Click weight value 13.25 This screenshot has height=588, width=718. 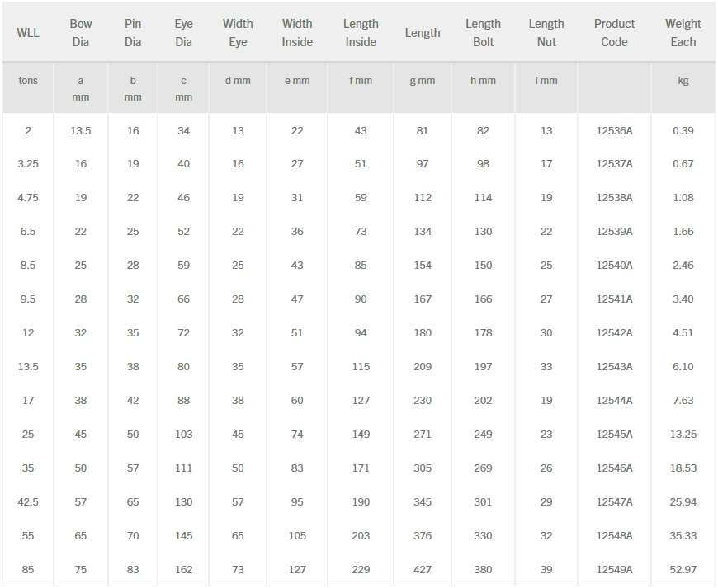(x=683, y=435)
